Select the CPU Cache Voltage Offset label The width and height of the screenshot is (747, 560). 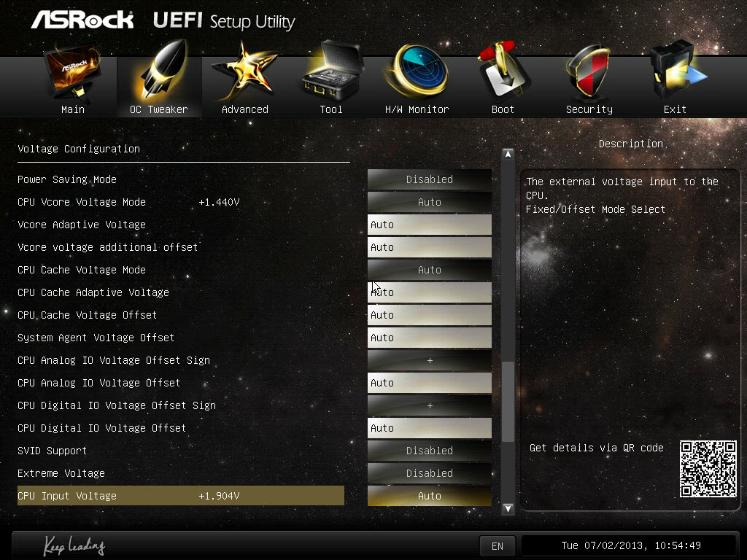coord(88,315)
